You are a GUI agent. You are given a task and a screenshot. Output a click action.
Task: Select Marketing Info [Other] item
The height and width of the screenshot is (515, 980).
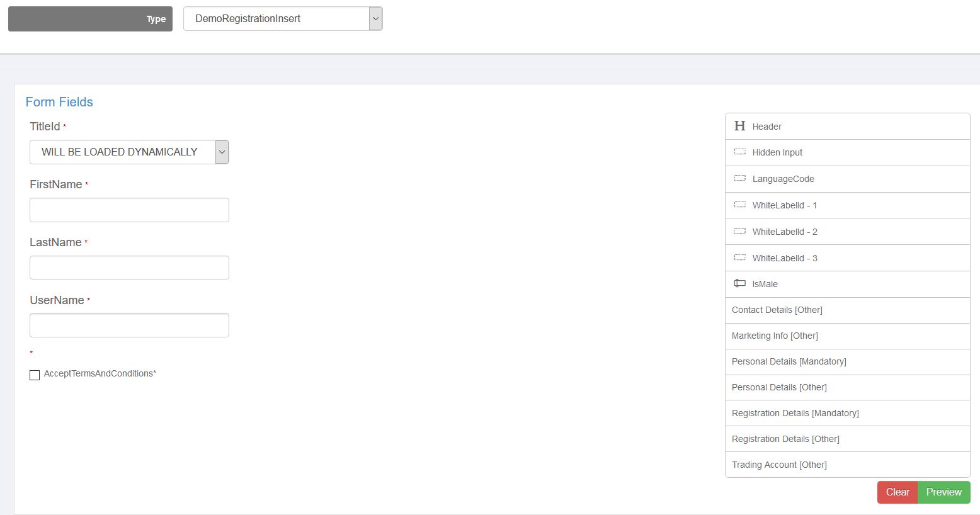775,336
